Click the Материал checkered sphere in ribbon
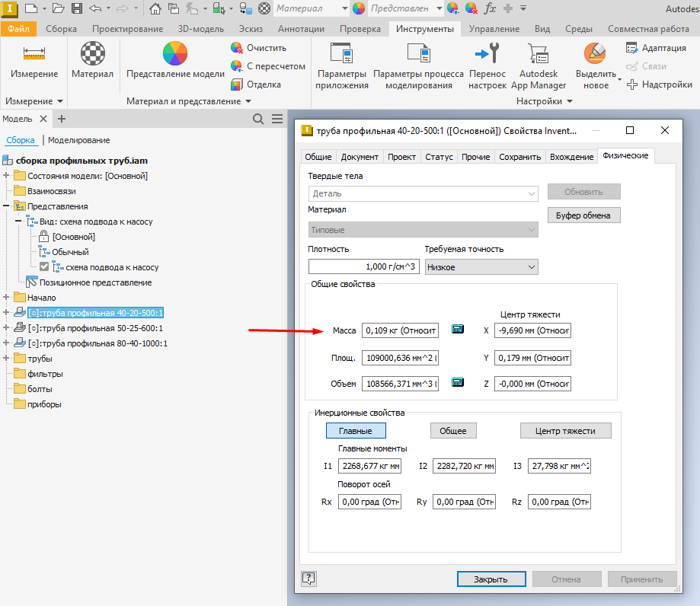This screenshot has height=606, width=700. [x=92, y=53]
